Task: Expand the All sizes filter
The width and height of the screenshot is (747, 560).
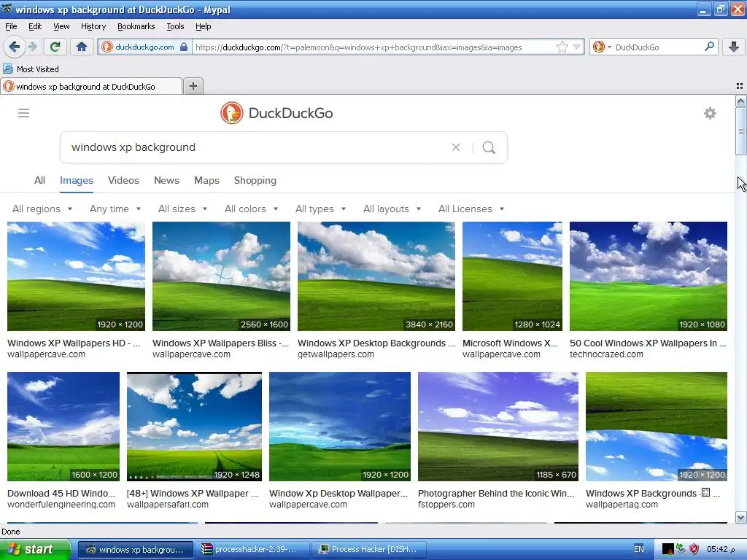Action: 182,209
